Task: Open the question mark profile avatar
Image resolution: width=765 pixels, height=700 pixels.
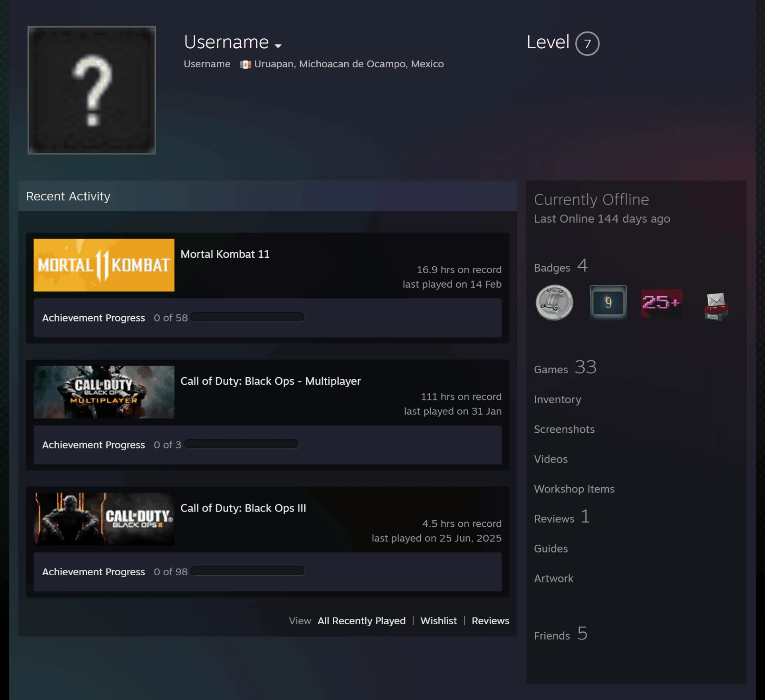Action: pyautogui.click(x=92, y=90)
